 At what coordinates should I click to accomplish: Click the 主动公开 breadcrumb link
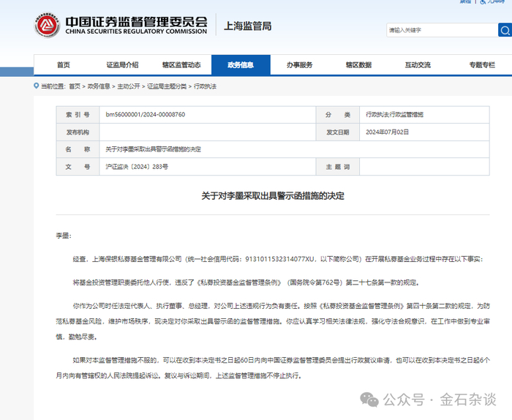128,86
